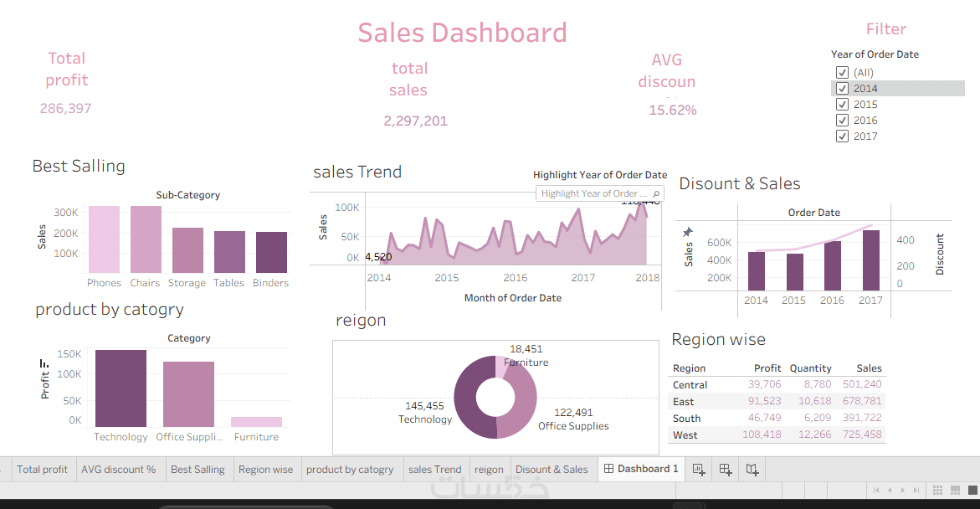Image resolution: width=980 pixels, height=509 pixels.
Task: Uncheck the 2016 year filter
Action: pos(843,121)
